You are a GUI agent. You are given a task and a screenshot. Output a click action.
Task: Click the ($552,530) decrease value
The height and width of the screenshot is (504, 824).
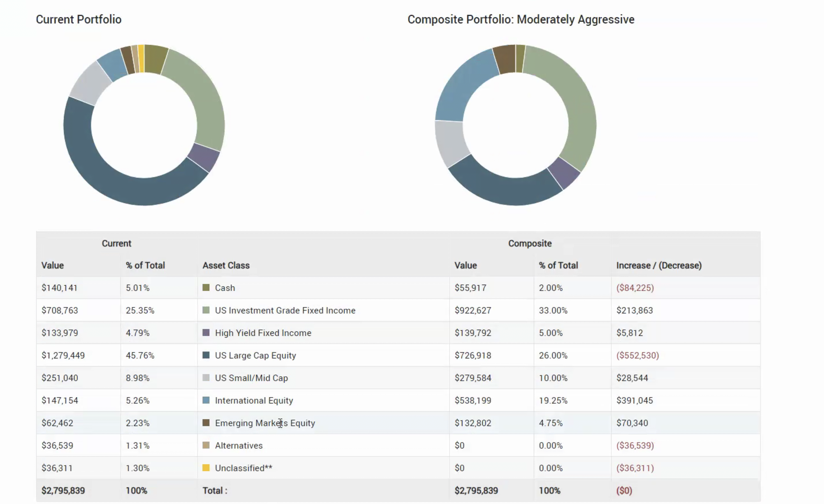[637, 355]
